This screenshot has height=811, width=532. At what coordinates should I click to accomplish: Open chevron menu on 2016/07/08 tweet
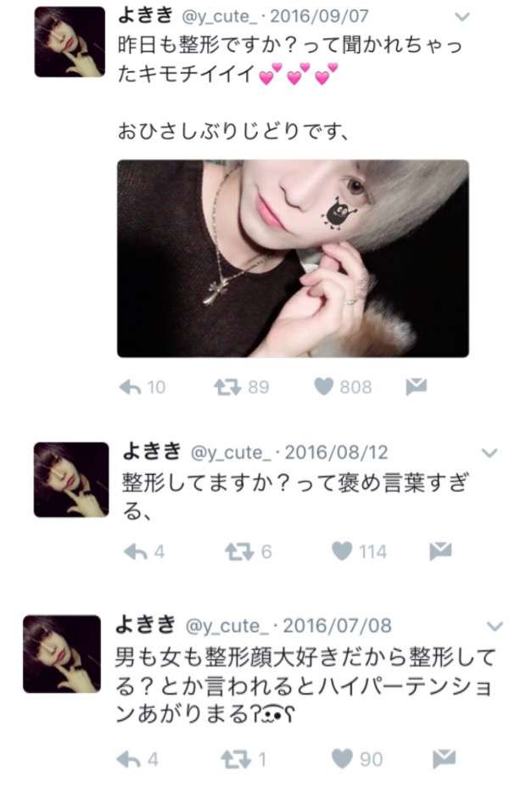click(x=495, y=627)
